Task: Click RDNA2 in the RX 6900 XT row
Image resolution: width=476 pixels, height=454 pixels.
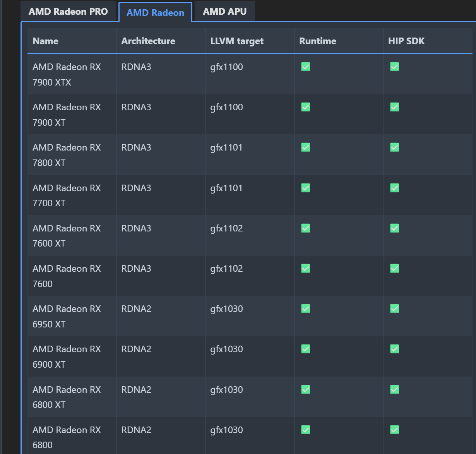Action: [136, 349]
